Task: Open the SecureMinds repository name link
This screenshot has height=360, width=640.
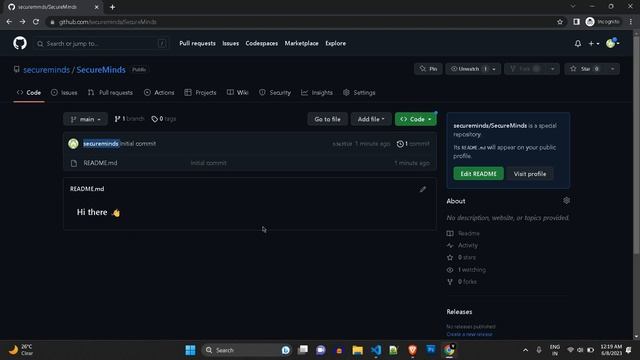Action: point(101,70)
